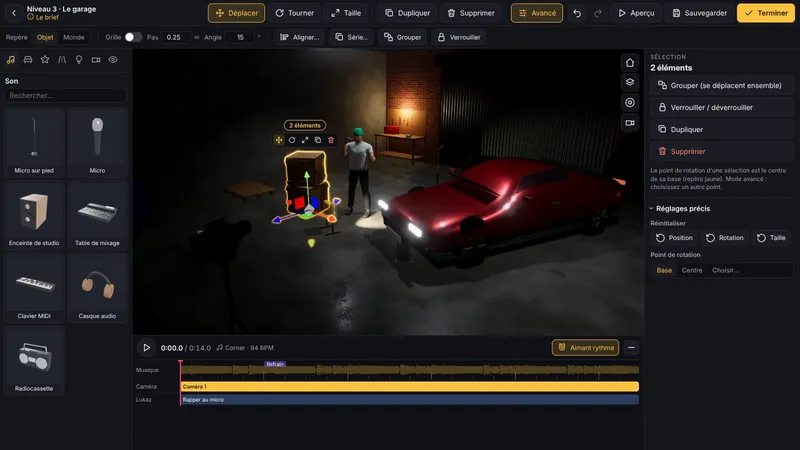Open the Aperçu preview
800x450 pixels.
(x=636, y=13)
